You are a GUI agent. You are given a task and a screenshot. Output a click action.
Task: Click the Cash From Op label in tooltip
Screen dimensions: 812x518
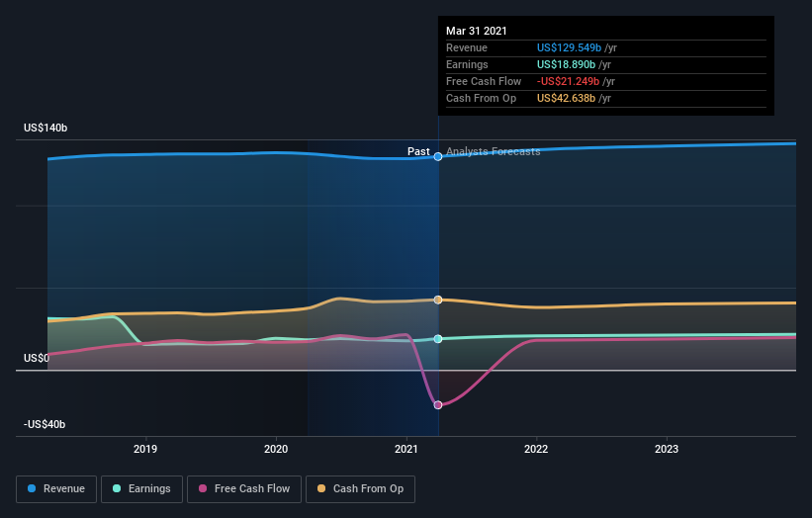click(x=481, y=98)
